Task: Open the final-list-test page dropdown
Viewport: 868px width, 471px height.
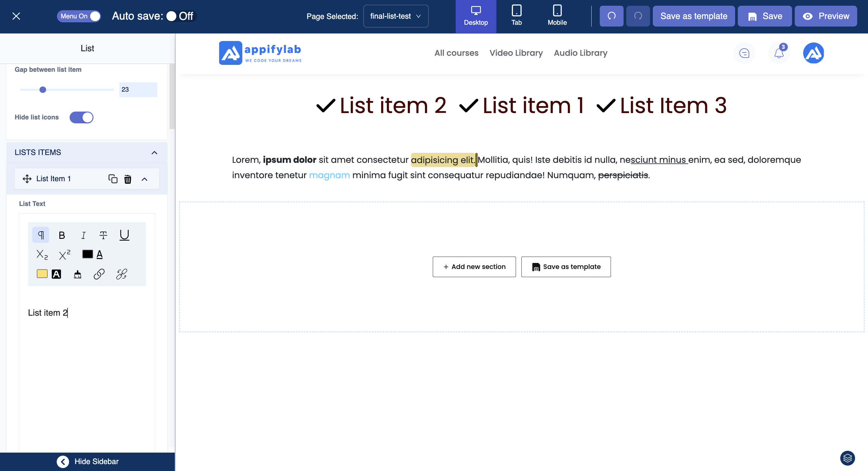Action: [396, 16]
